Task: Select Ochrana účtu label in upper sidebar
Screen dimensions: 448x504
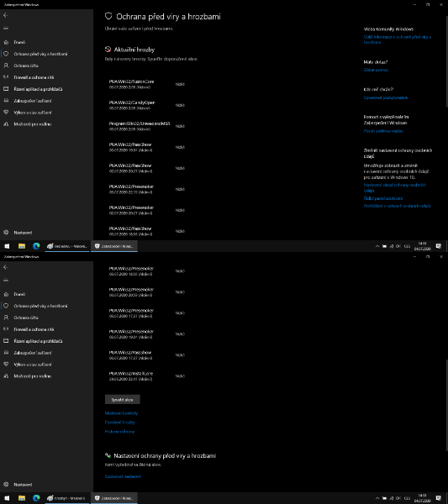Action: pos(26,66)
